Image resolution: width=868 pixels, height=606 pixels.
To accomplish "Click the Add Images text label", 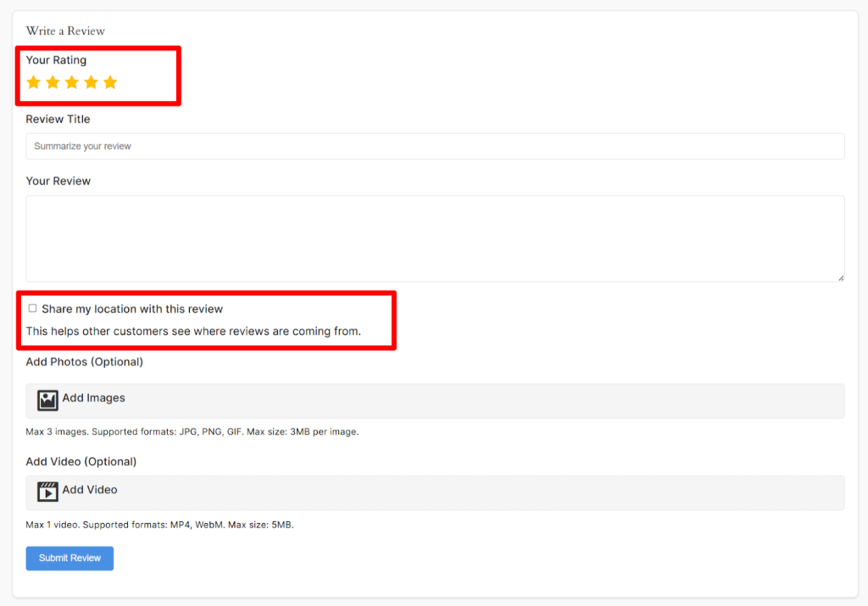I will click(x=93, y=398).
